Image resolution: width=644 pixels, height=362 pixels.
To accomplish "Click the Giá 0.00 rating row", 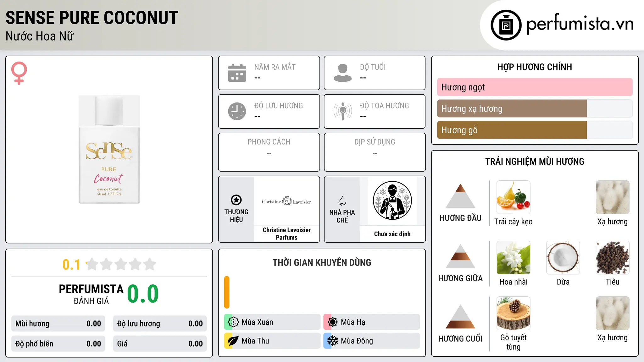I will pos(160,344).
